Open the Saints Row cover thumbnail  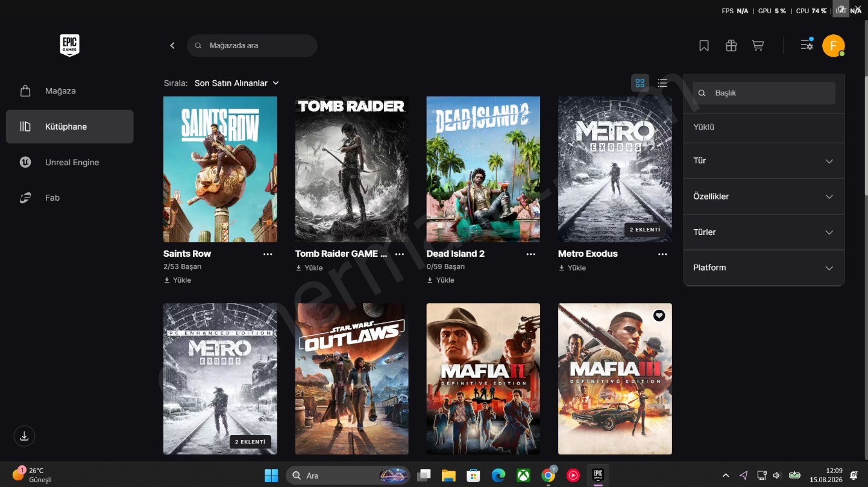pyautogui.click(x=220, y=169)
